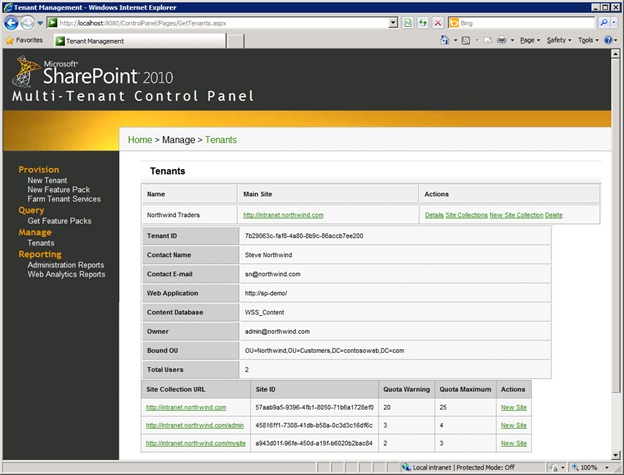Click the browser Forward button
Screen dimensions: 624x475
pos(29,22)
